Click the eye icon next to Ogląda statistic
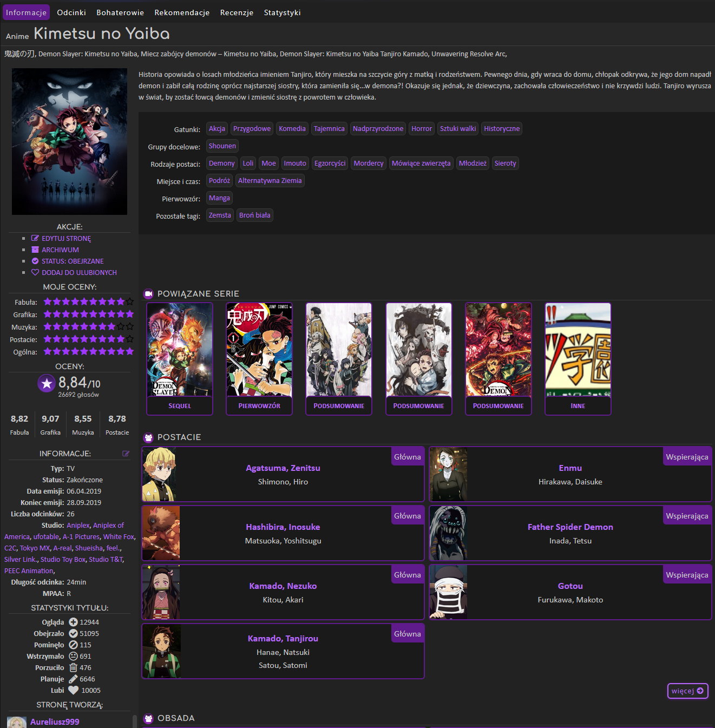This screenshot has width=715, height=728. click(73, 622)
